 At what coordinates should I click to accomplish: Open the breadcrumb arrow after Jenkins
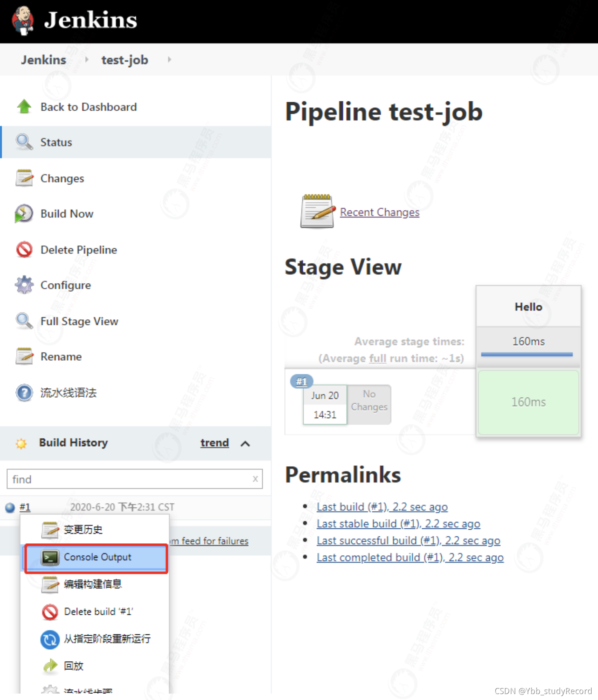coord(87,60)
